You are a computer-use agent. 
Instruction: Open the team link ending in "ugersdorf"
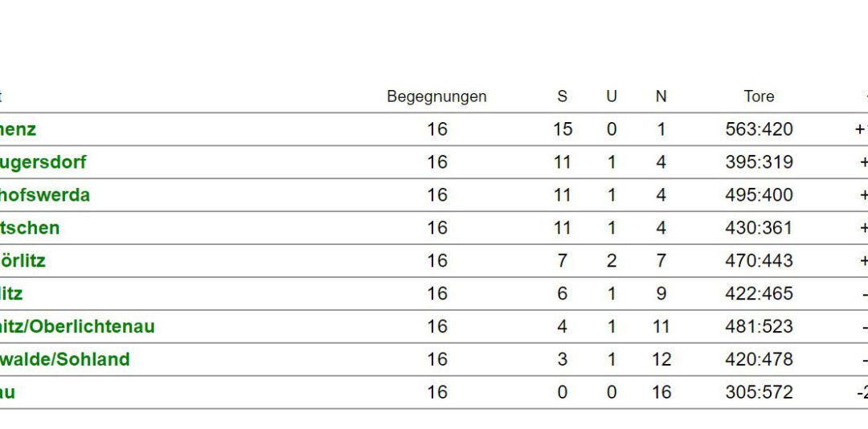(x=43, y=163)
